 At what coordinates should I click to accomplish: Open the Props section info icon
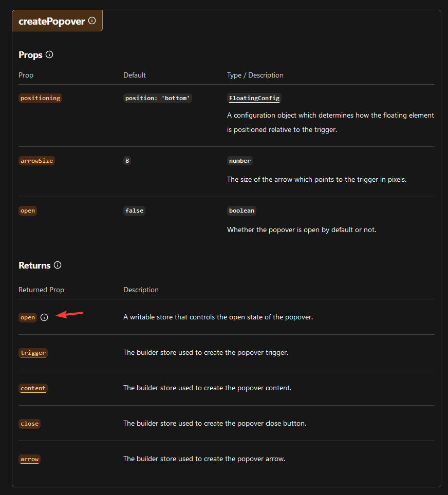coord(49,54)
